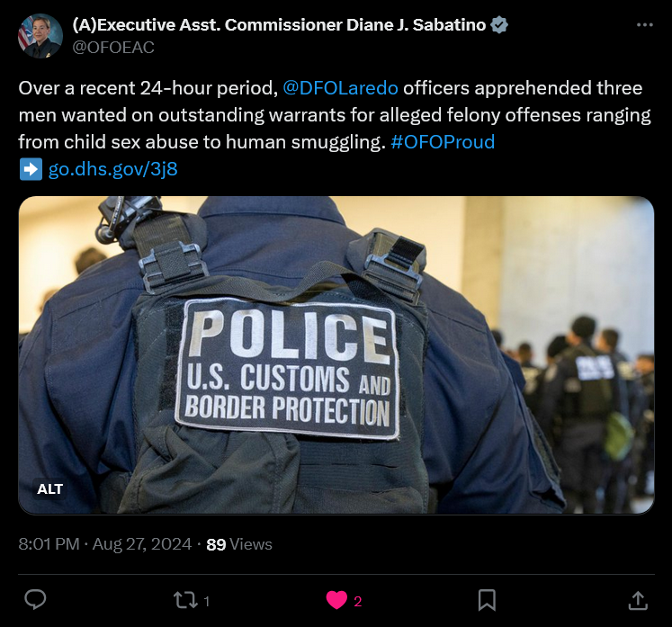
Task: Unlike the tweet with the pink heart
Action: click(336, 600)
